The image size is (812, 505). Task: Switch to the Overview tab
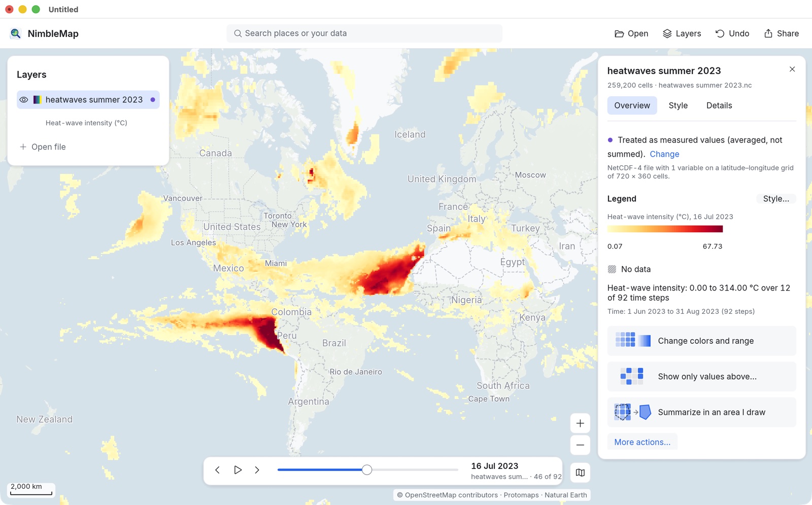(x=632, y=105)
